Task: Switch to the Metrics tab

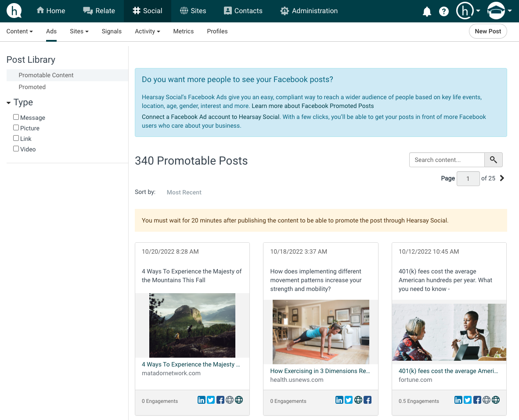Action: (183, 31)
